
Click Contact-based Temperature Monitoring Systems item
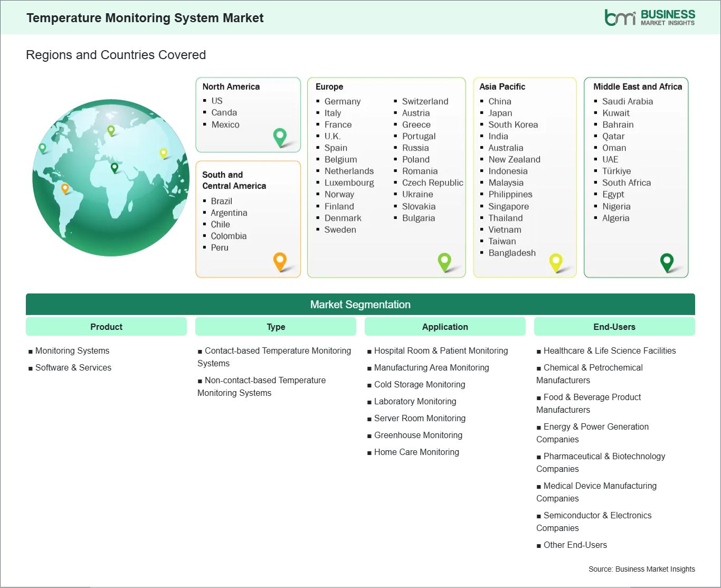(x=274, y=357)
